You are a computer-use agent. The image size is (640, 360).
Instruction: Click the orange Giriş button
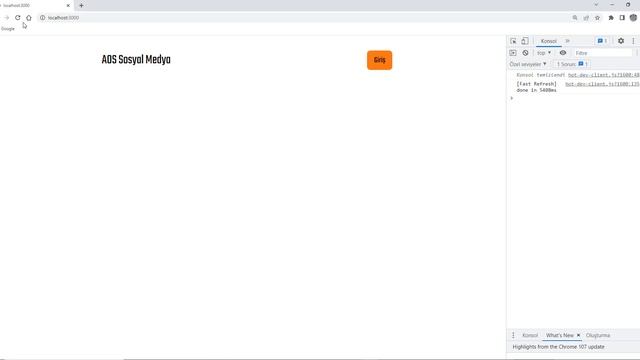coord(380,60)
